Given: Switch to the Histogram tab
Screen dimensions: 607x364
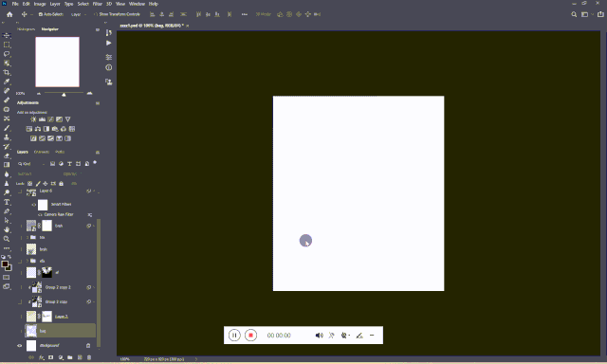Looking at the screenshot, I should coord(27,29).
